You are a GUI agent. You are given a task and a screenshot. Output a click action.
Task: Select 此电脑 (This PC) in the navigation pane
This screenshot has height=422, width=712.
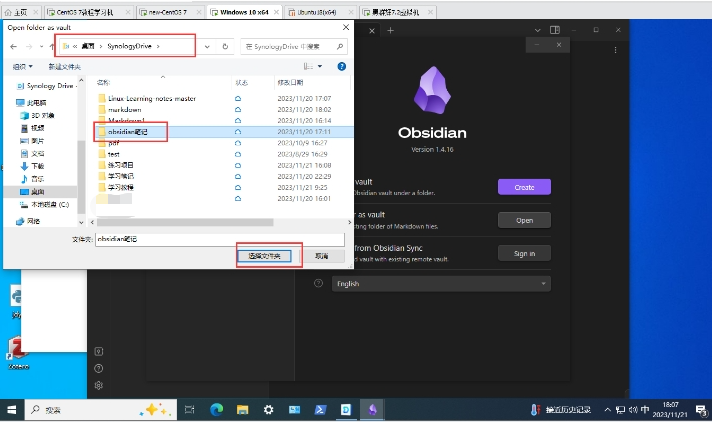click(x=31, y=103)
